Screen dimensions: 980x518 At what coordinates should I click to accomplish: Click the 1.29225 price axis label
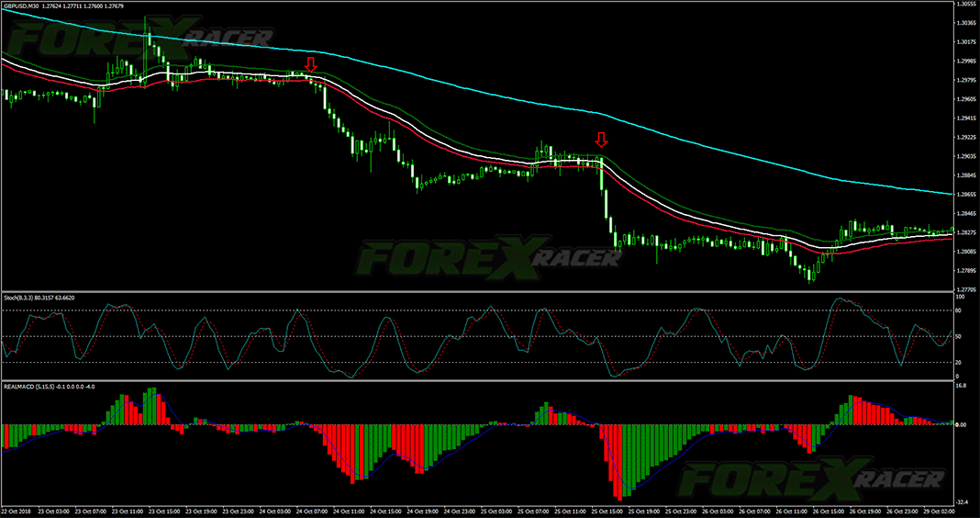[x=966, y=137]
